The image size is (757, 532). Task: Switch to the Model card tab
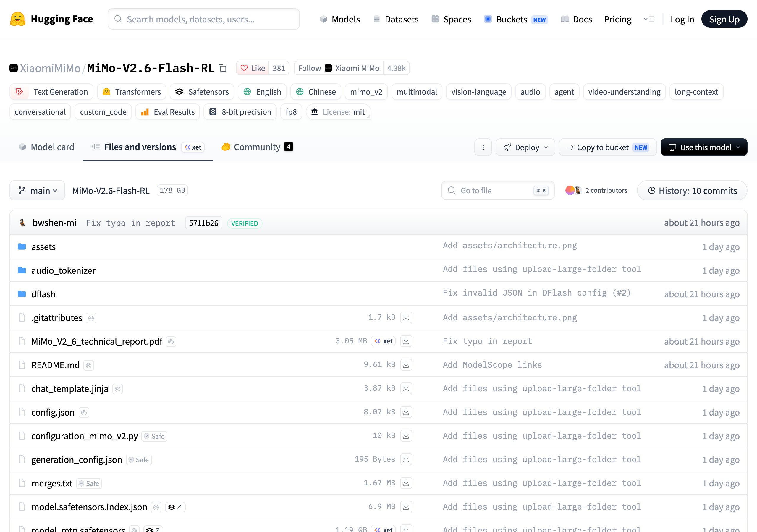(x=46, y=147)
